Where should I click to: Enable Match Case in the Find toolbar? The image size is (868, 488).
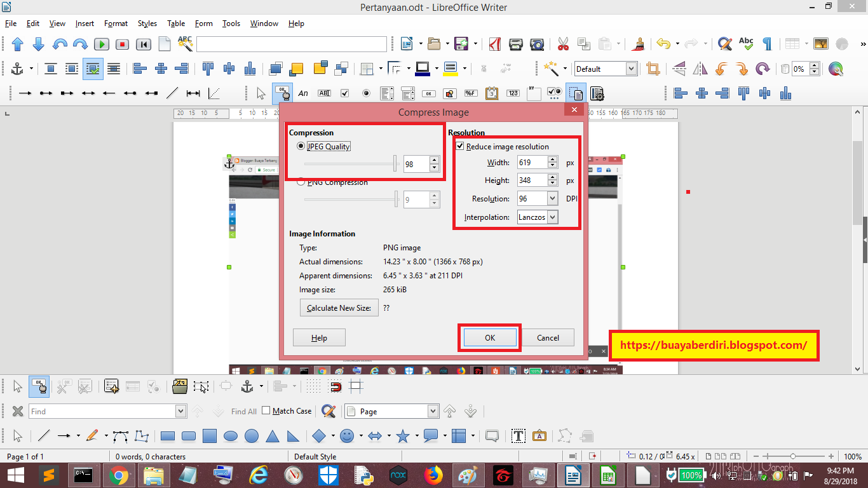click(265, 411)
